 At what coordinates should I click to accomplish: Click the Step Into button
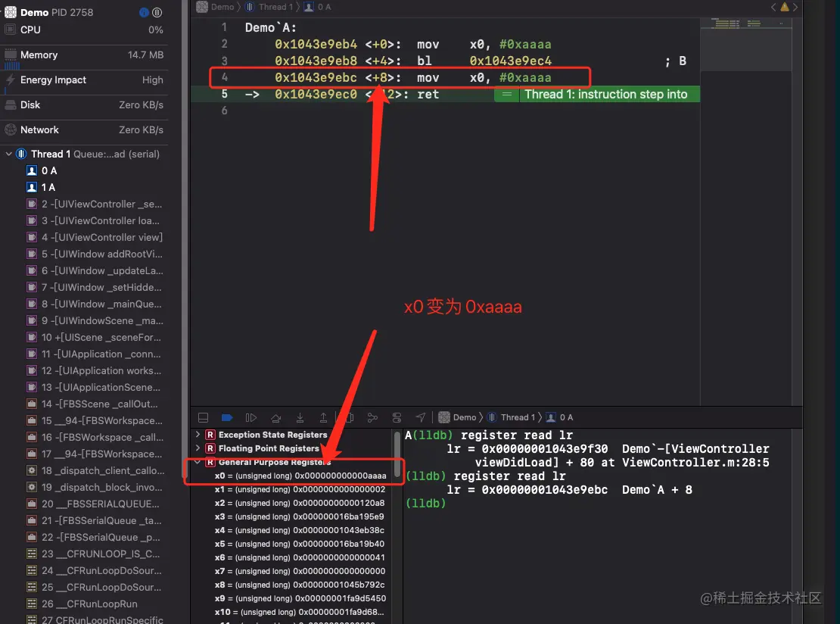pos(300,417)
